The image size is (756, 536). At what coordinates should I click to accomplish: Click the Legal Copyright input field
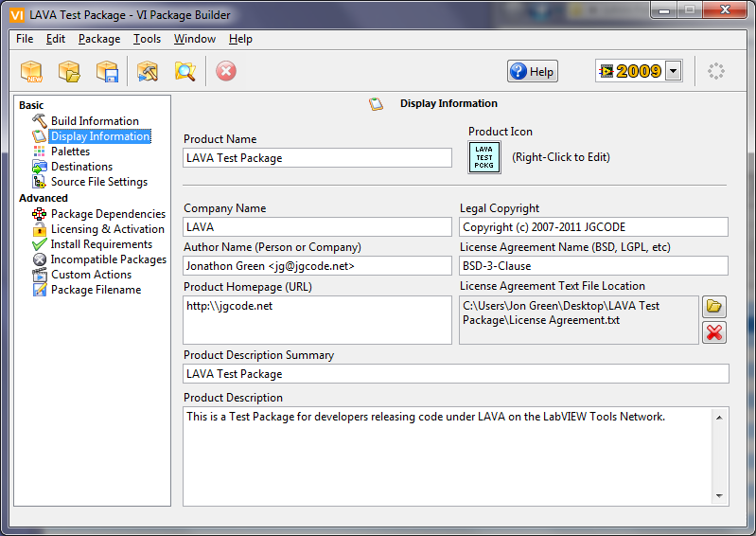coord(593,226)
